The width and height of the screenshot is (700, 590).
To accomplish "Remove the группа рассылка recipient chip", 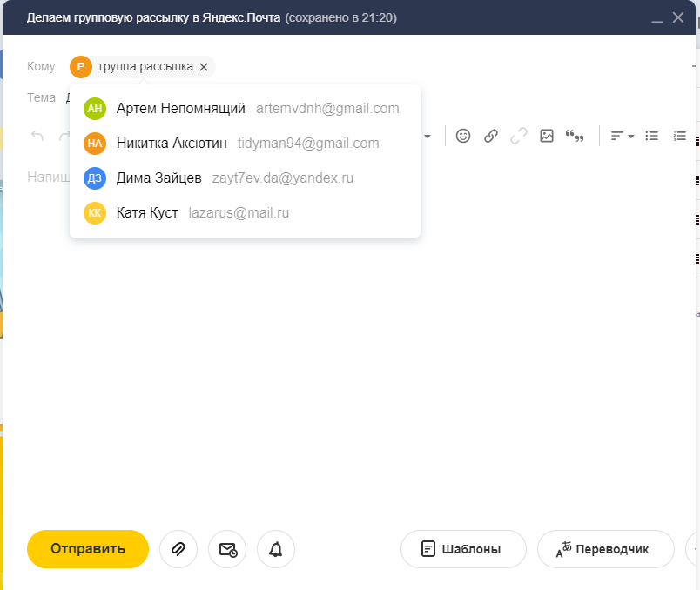I will click(x=204, y=67).
